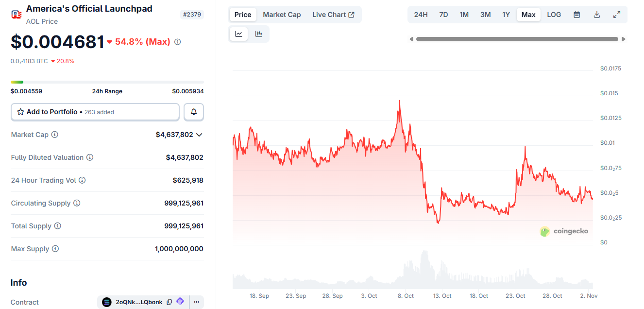Image resolution: width=644 pixels, height=309 pixels.
Task: Open the Live Chart external link
Action: click(333, 15)
